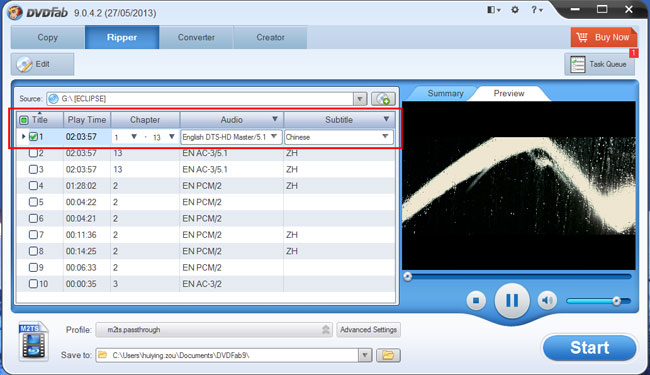650x375 pixels.
Task: Click the Edit button with disc icon
Action: 42,64
